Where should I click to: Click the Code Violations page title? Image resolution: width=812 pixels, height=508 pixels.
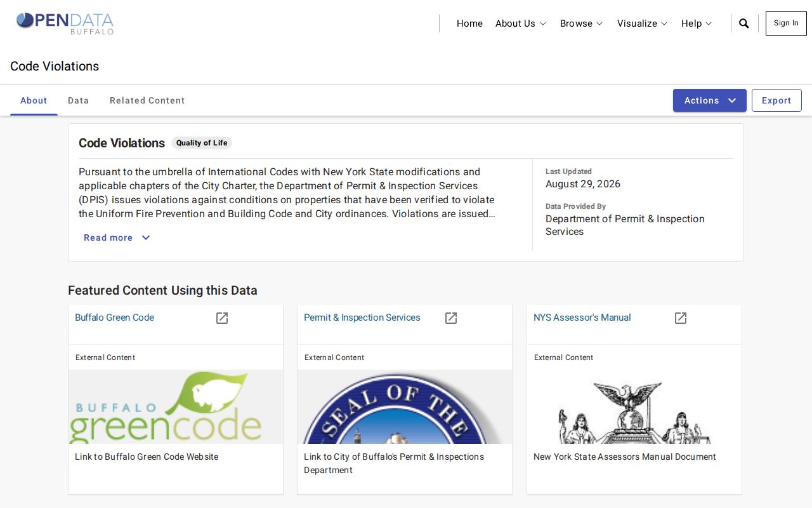[55, 66]
